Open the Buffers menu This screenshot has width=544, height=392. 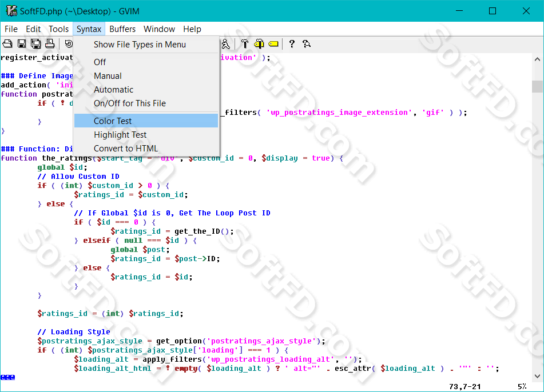tap(122, 29)
